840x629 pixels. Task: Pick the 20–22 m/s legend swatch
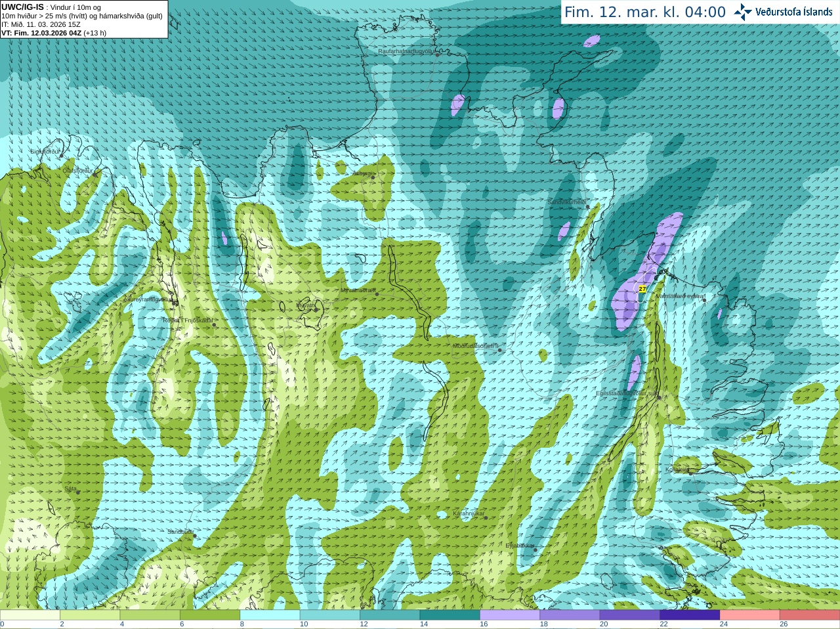(630, 615)
